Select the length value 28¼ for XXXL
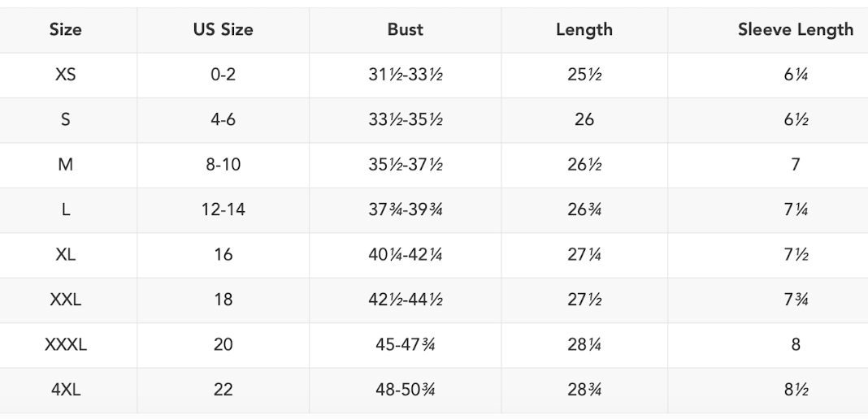Screen dimensions: 868x419 tap(584, 344)
